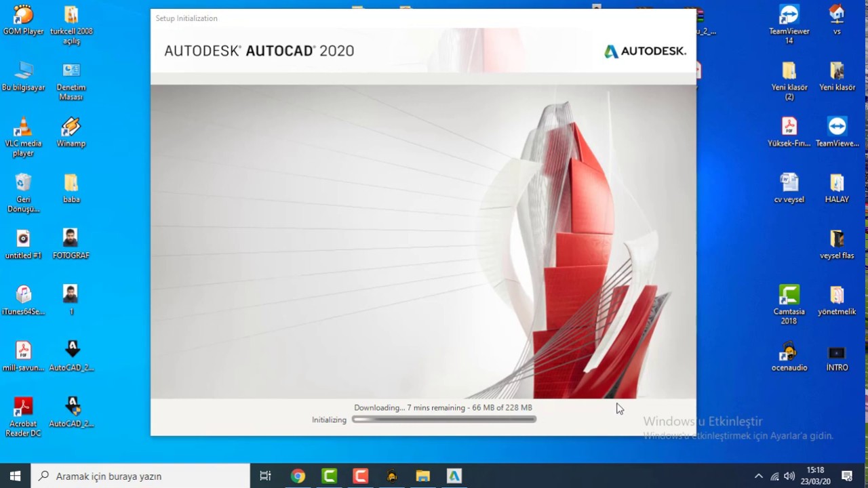Click the 'Setup Initialization' window title

[186, 18]
